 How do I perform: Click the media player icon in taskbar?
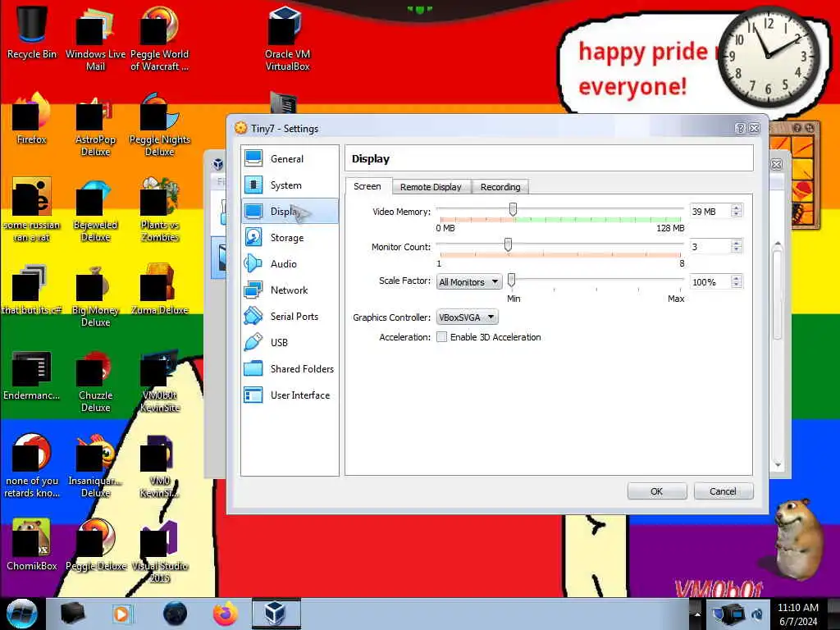point(121,614)
